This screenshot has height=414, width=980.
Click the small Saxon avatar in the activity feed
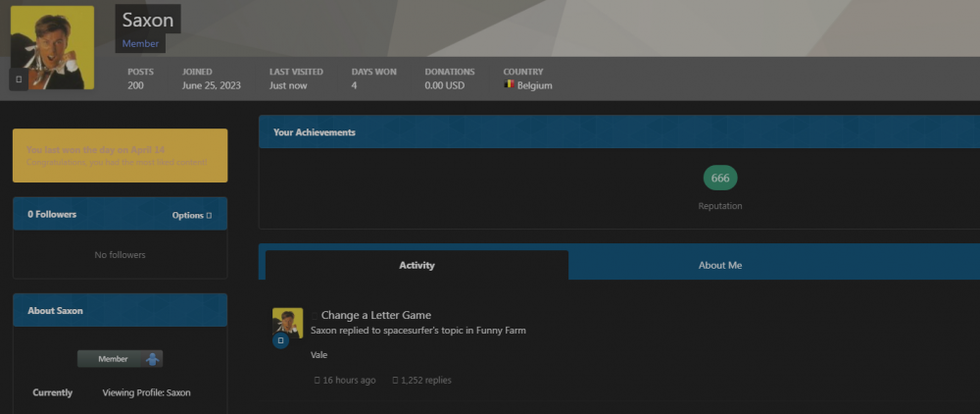point(287,322)
